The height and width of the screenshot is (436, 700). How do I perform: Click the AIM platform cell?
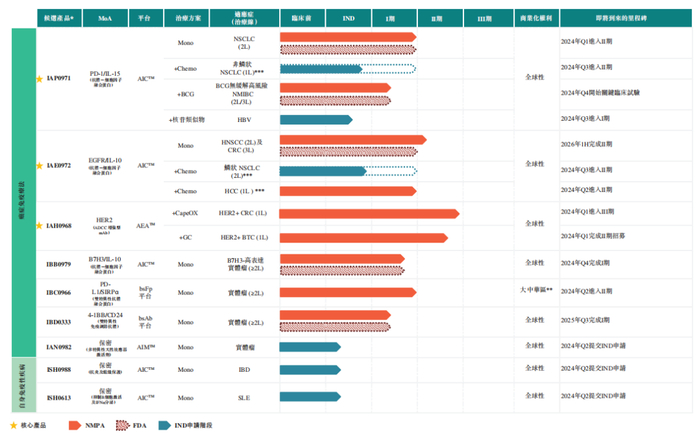pos(146,347)
